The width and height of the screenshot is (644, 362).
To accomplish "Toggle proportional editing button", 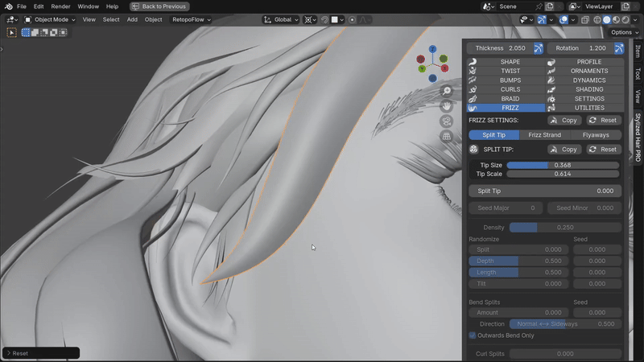I will click(352, 19).
